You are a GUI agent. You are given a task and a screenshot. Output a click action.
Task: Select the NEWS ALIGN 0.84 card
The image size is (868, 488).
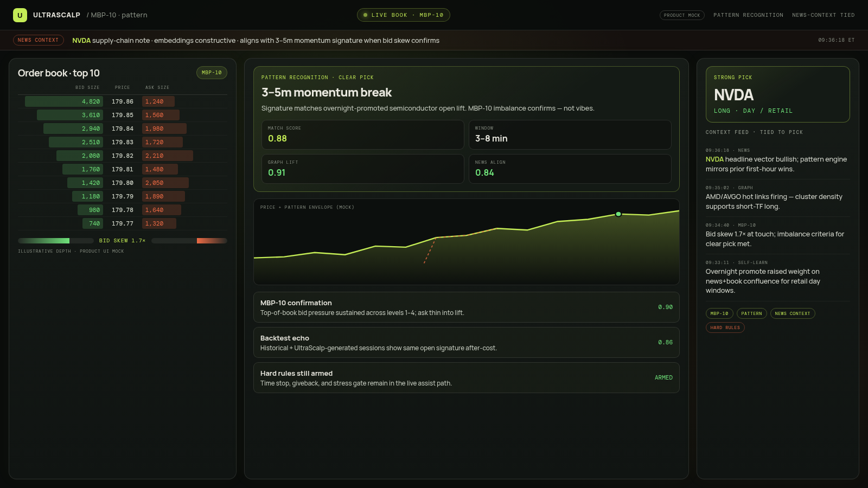570,169
